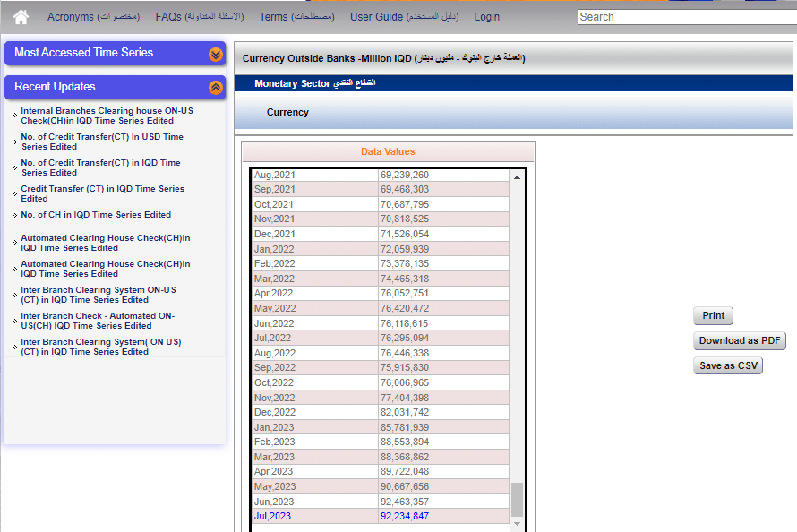Select the Jul,2023 data row
Screen dimensions: 797x532
point(380,517)
